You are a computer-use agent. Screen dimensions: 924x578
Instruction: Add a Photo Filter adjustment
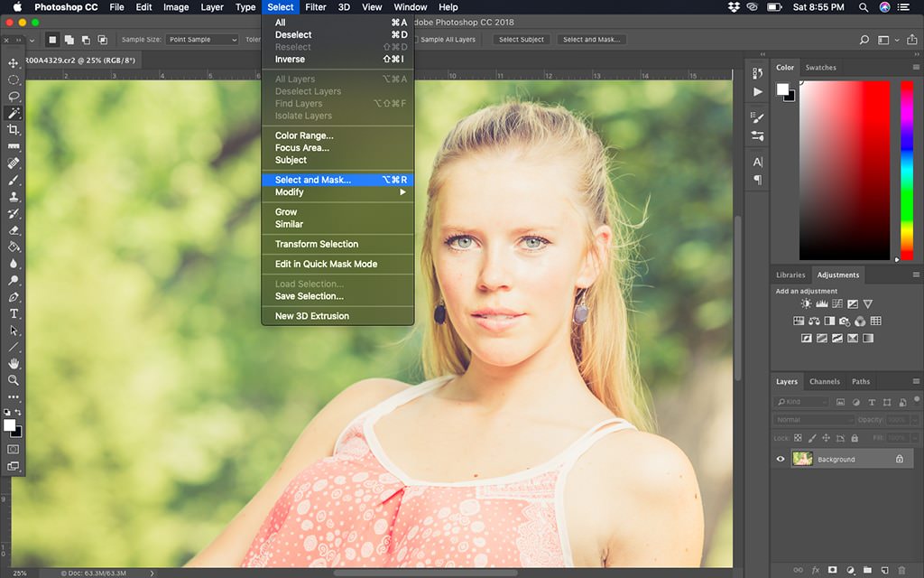point(845,321)
